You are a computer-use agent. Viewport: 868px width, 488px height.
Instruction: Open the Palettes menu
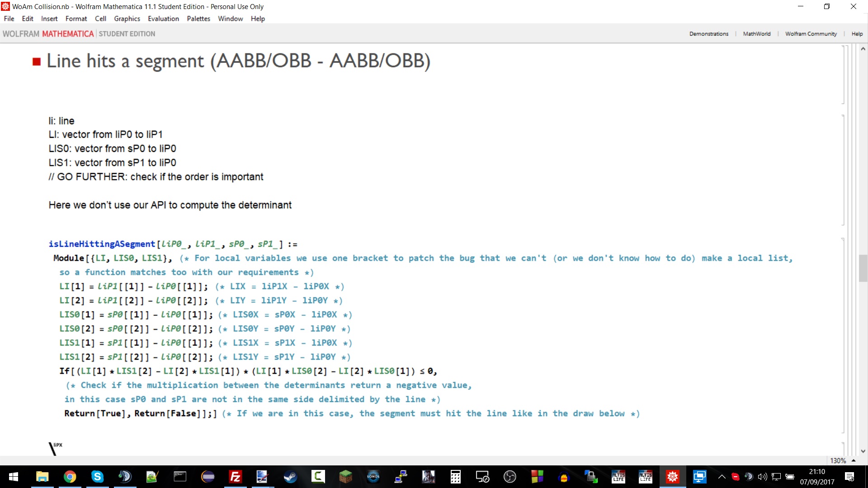tap(198, 19)
